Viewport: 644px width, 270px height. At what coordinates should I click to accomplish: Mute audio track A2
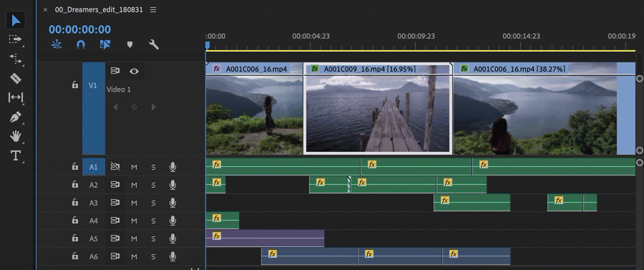(x=134, y=185)
